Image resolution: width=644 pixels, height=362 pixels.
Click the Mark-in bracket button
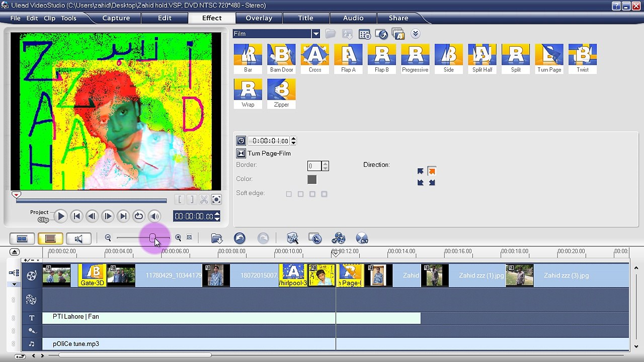(x=180, y=200)
